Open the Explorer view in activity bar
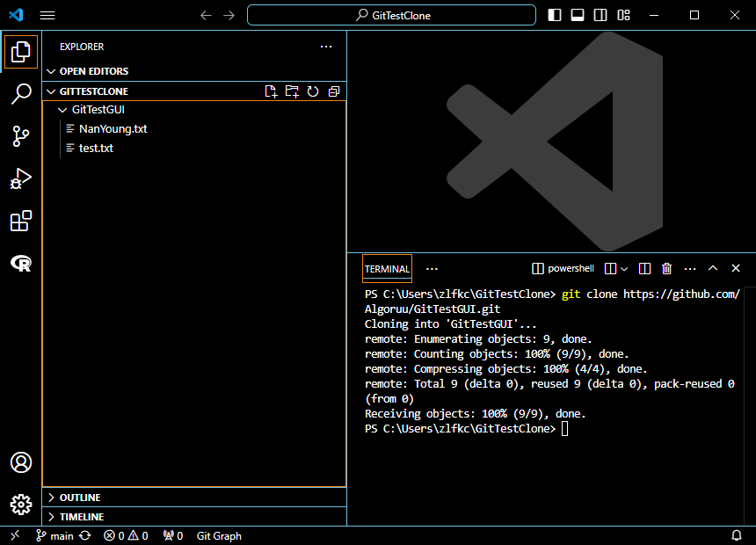Viewport: 756px width, 545px height. (21, 52)
